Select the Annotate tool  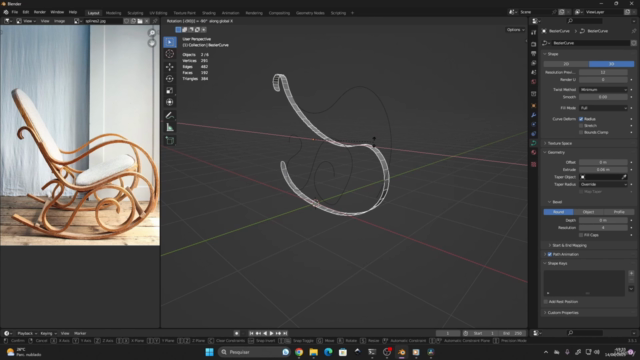click(170, 116)
